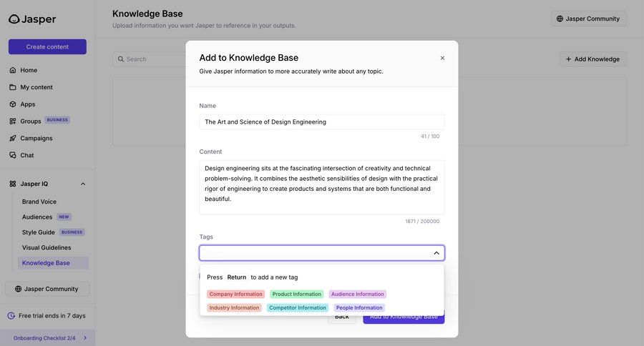This screenshot has height=346, width=644.
Task: Open Jasper Community globe button at top
Action: 588,19
